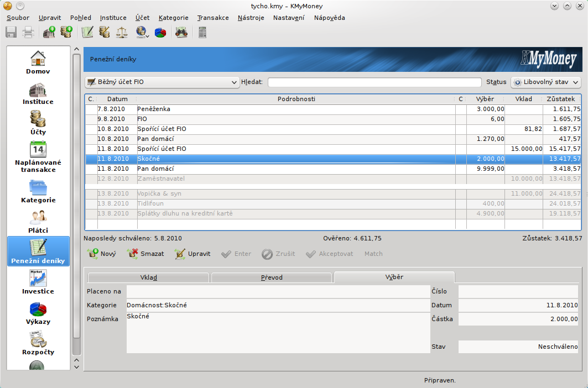The image size is (588, 388).
Task: Open the Nástroje menu
Action: click(251, 18)
